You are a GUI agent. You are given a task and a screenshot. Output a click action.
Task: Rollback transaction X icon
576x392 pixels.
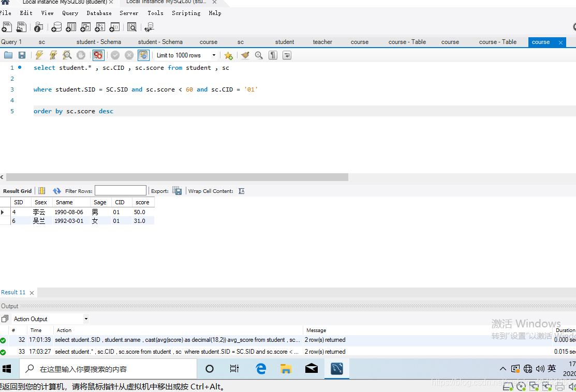(129, 55)
